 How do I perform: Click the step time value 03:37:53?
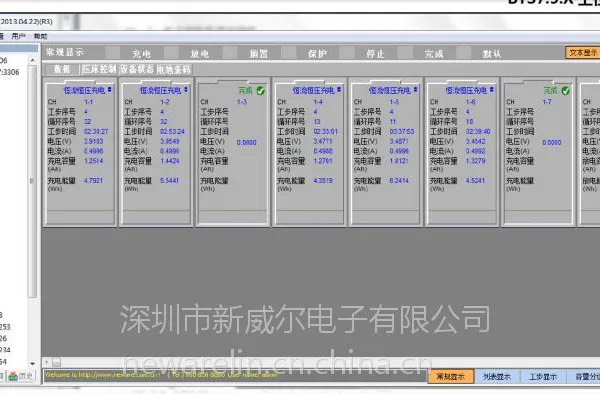[402, 131]
